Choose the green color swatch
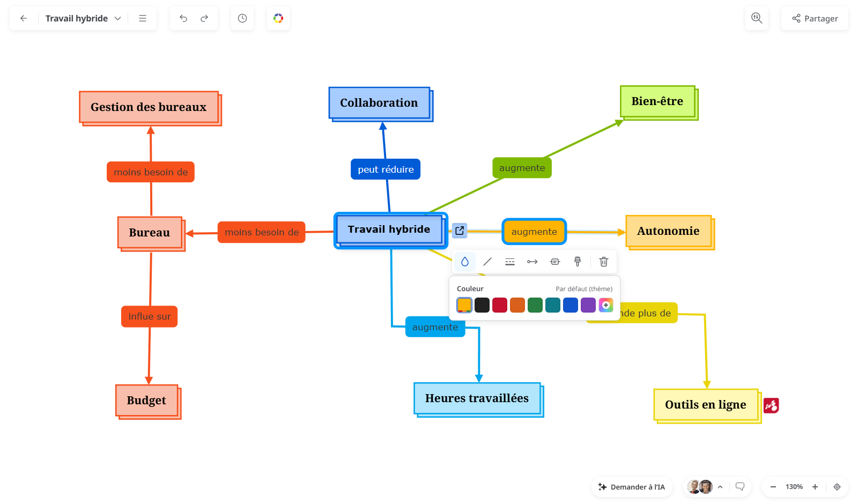This screenshot has height=504, width=858. click(535, 305)
